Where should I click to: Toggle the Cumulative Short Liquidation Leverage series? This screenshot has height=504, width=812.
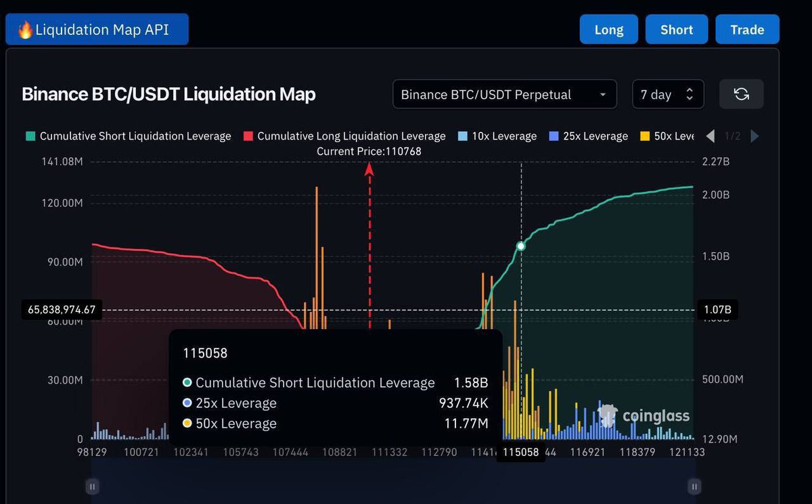(x=128, y=136)
